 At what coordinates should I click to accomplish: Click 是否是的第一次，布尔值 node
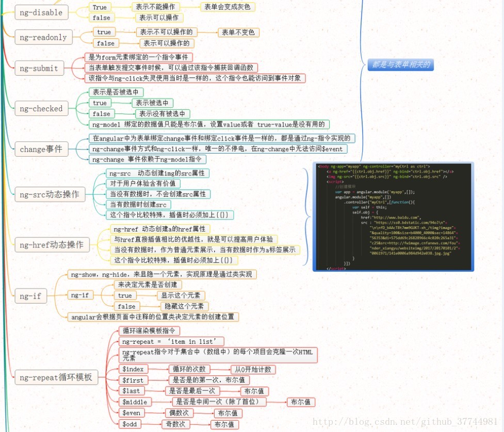click(x=209, y=380)
